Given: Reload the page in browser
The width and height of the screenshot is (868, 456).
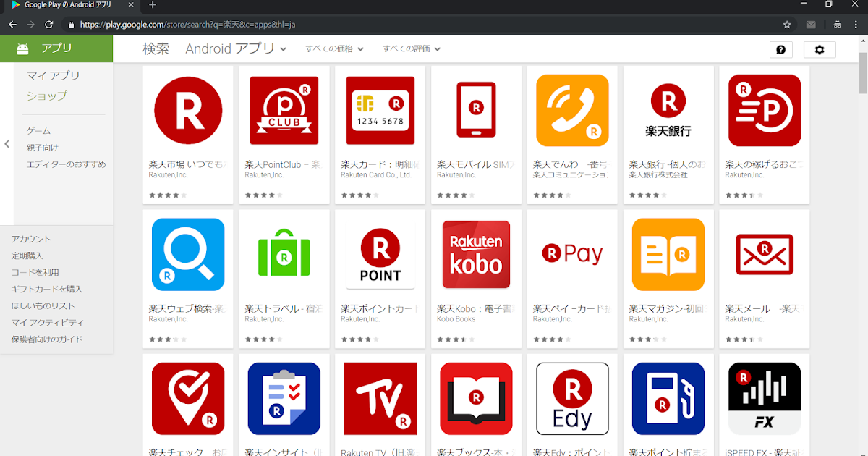Looking at the screenshot, I should [49, 24].
